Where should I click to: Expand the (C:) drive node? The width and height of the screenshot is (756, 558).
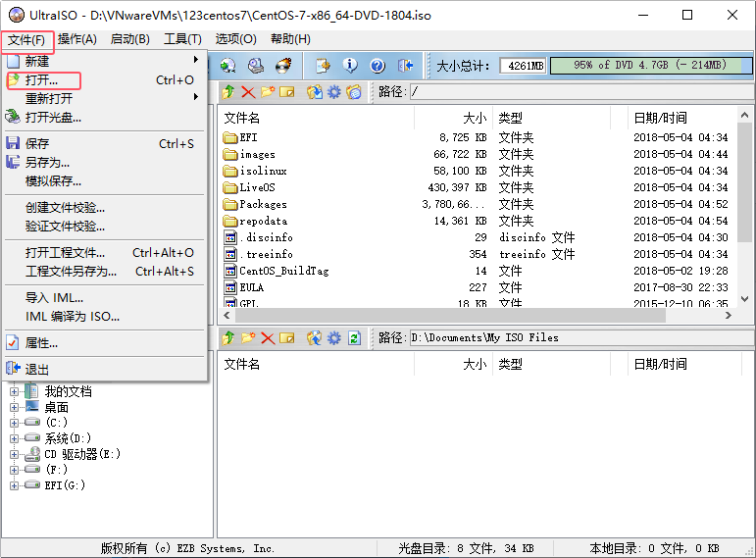click(14, 423)
